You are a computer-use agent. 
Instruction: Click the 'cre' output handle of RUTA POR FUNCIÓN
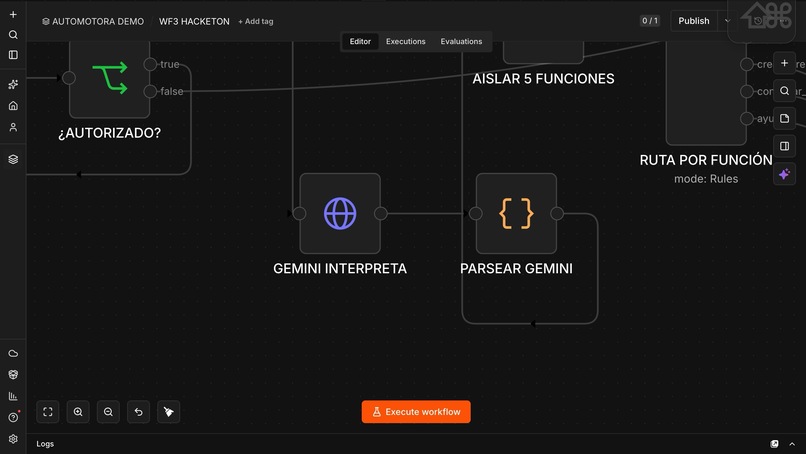click(747, 64)
